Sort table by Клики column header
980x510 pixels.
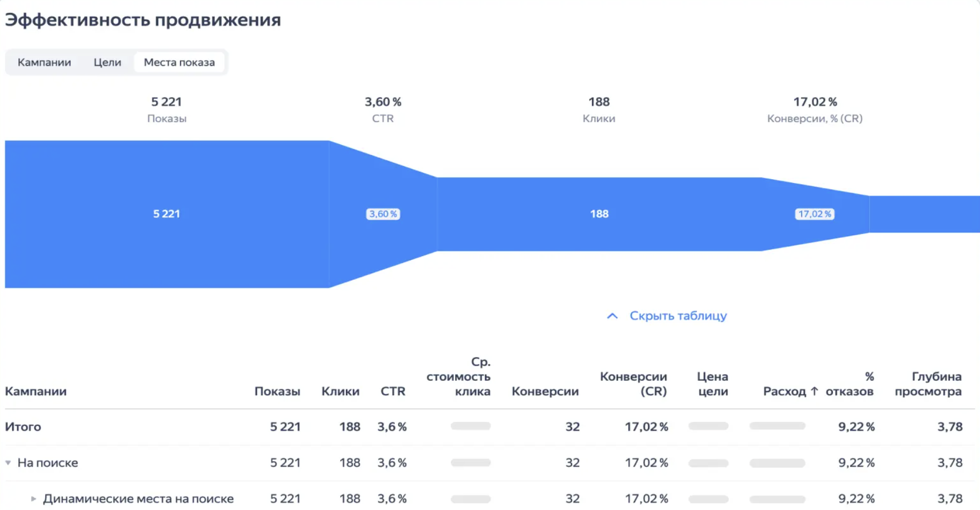click(x=340, y=391)
